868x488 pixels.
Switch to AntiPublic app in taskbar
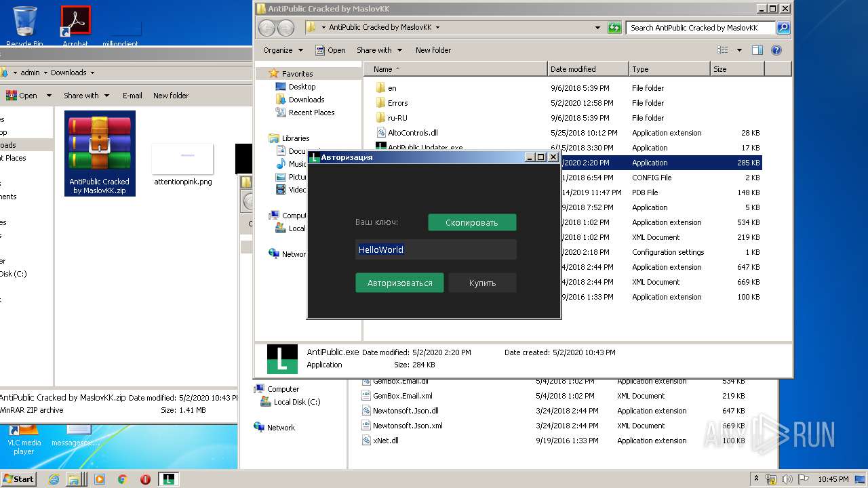tap(169, 479)
